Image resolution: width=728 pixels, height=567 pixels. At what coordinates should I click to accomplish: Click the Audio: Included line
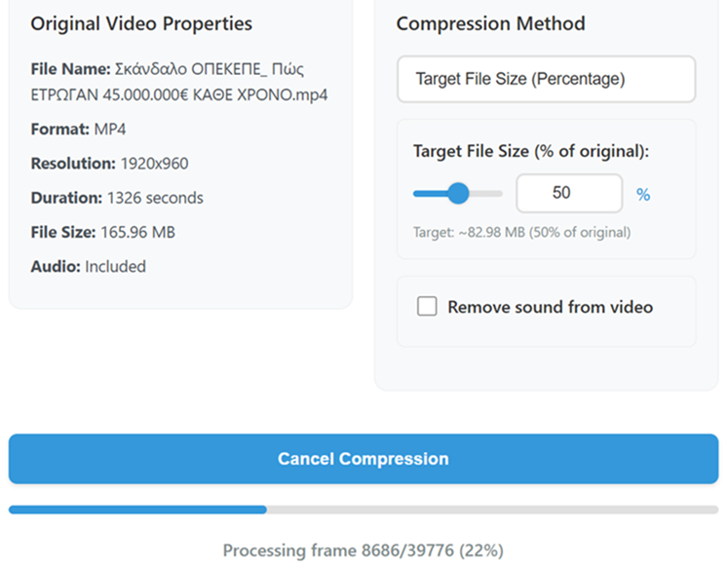[88, 266]
